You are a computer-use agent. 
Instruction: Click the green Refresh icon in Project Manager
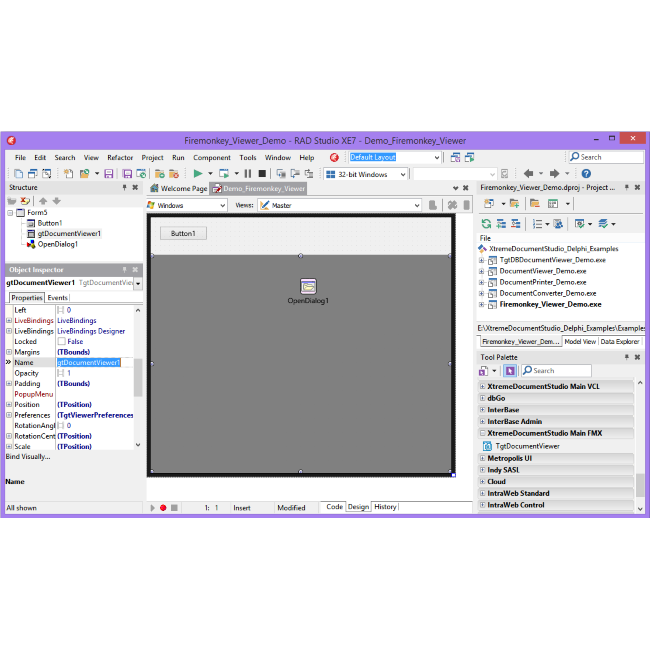point(486,224)
